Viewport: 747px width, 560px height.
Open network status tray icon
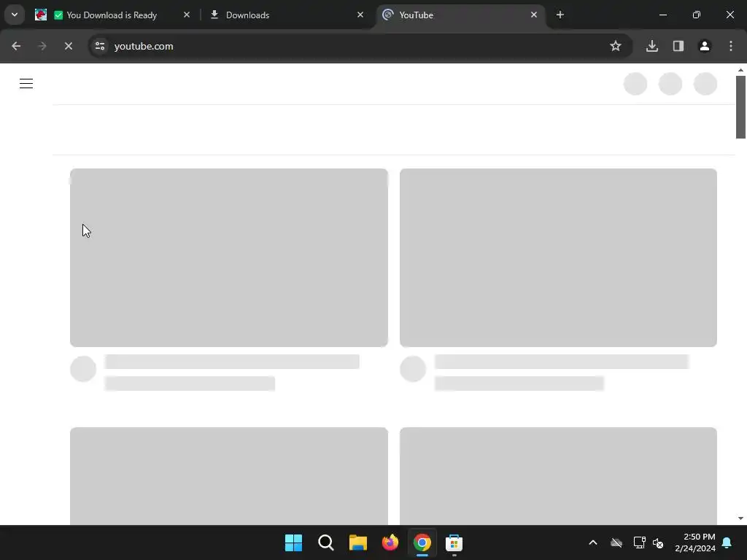[639, 542]
